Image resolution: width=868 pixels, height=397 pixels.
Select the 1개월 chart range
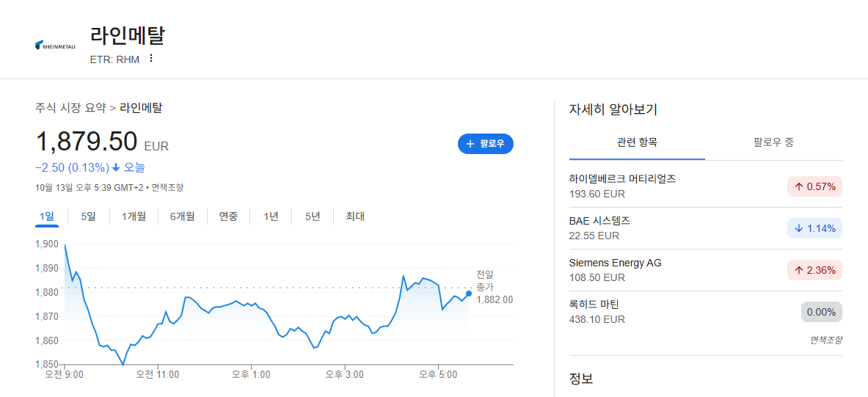tap(134, 216)
